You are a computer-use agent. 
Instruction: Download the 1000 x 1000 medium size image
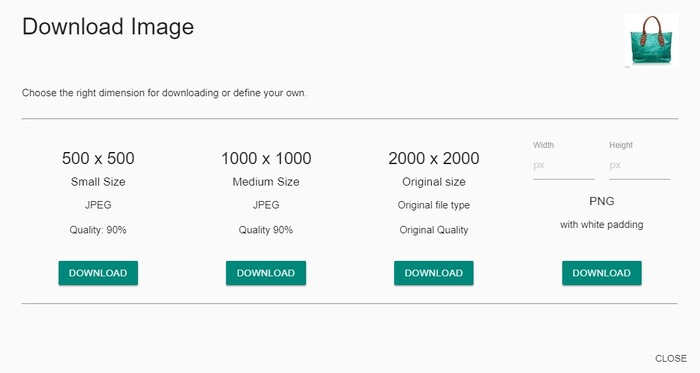266,273
